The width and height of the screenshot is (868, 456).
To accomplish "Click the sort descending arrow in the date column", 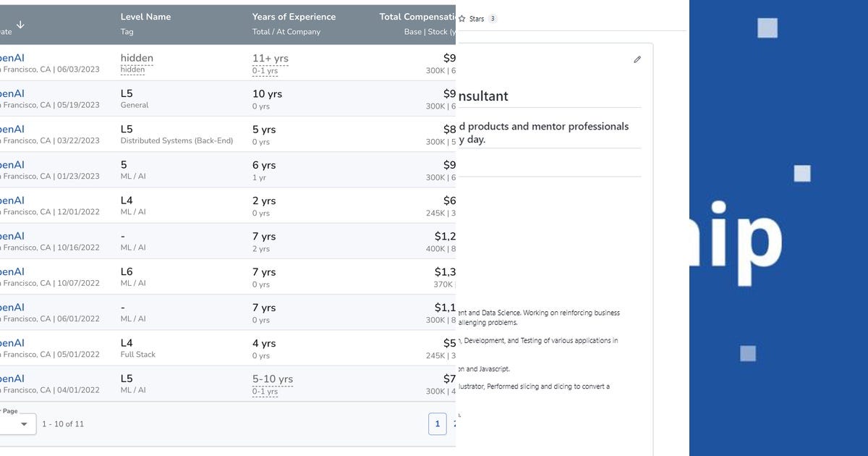I will tap(20, 25).
